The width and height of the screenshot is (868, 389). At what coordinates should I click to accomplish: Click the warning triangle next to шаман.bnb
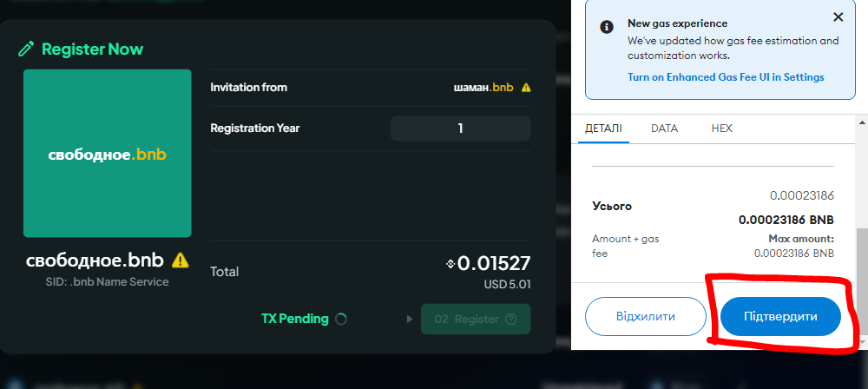[x=526, y=88]
